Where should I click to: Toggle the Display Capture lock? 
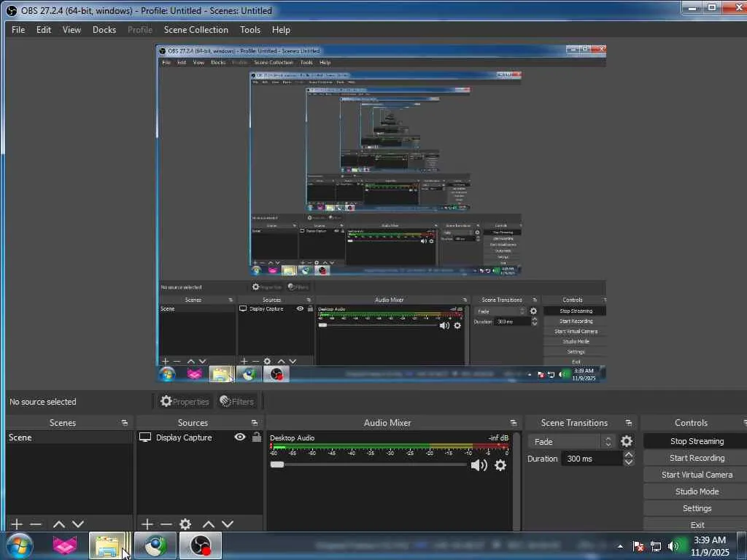click(256, 437)
